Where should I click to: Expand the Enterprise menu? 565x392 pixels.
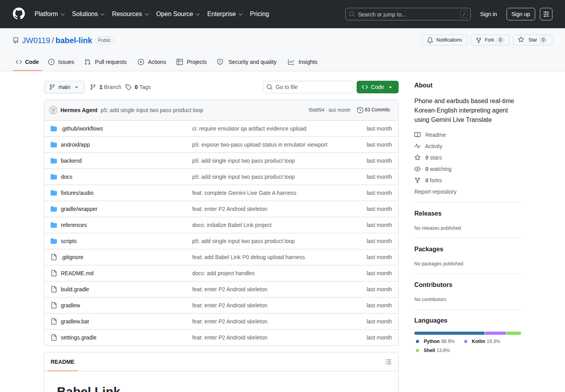(x=225, y=14)
